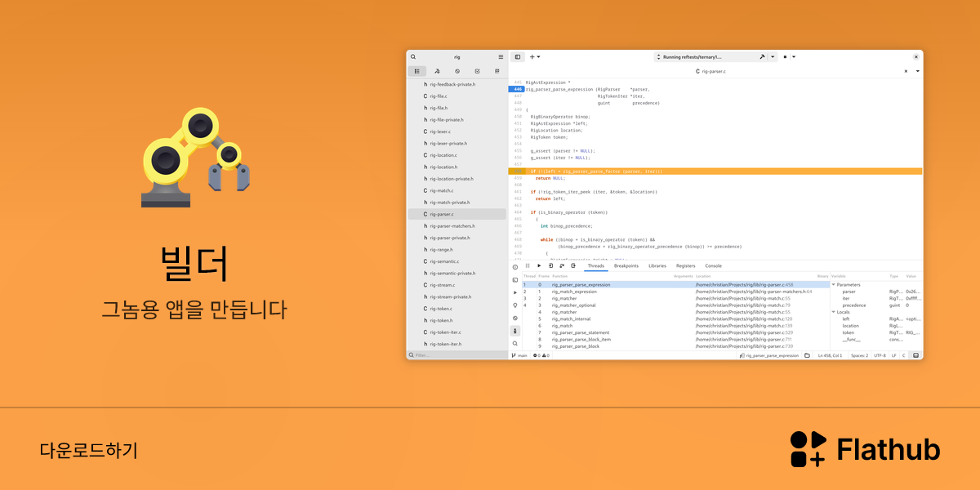This screenshot has height=490, width=980.
Task: Select frame rig_parser_parse_statement in Threads list
Action: [x=675, y=332]
